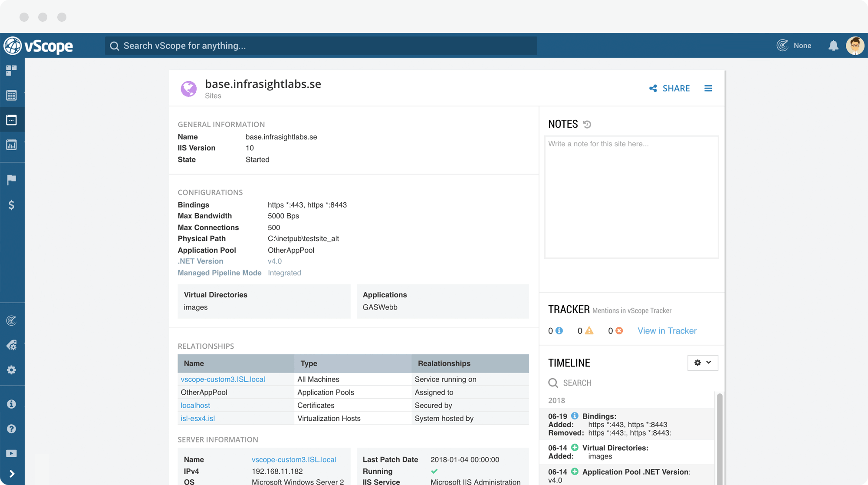
Task: Click the IPv4 value 192.168.11.182
Action: tap(277, 471)
